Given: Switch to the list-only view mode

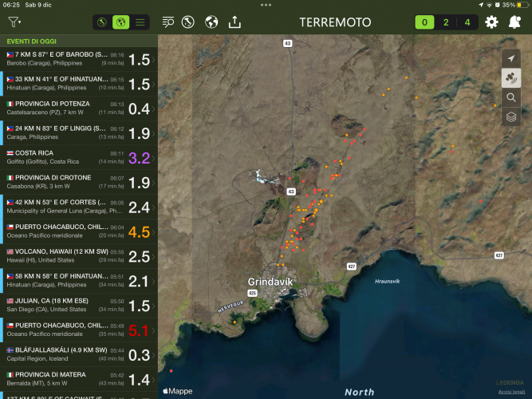Looking at the screenshot, I should (140, 22).
